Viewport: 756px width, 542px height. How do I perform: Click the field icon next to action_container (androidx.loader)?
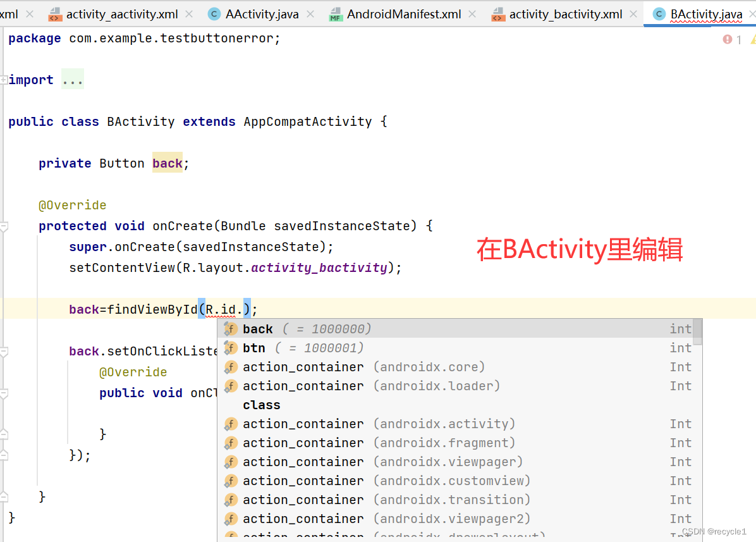coord(231,386)
